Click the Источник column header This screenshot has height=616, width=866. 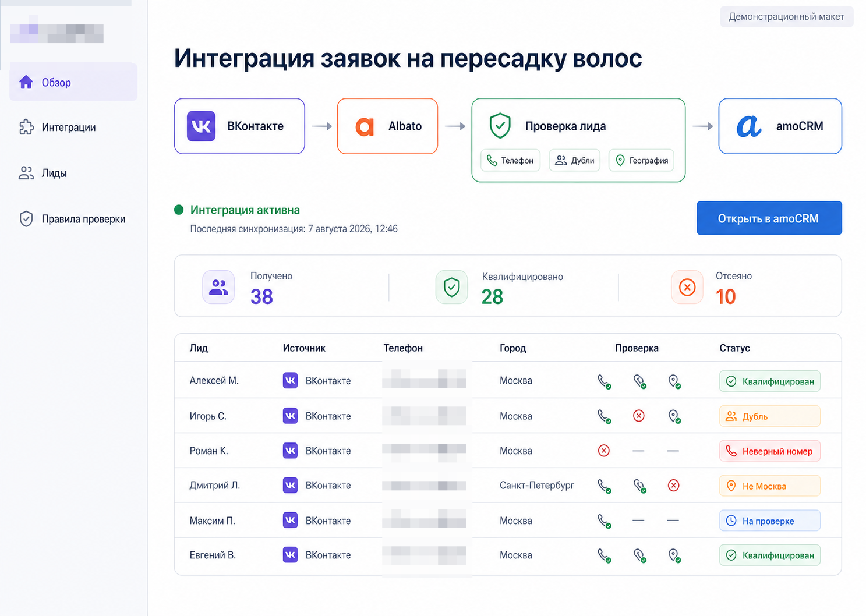tap(304, 348)
